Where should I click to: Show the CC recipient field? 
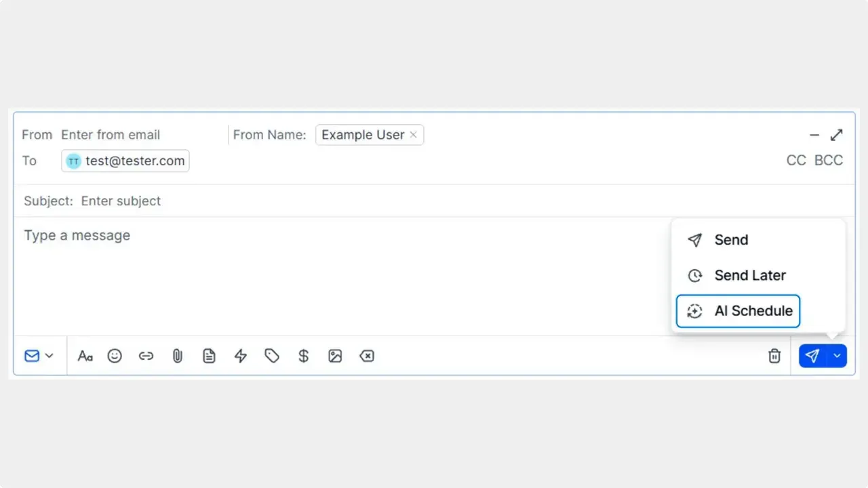796,161
